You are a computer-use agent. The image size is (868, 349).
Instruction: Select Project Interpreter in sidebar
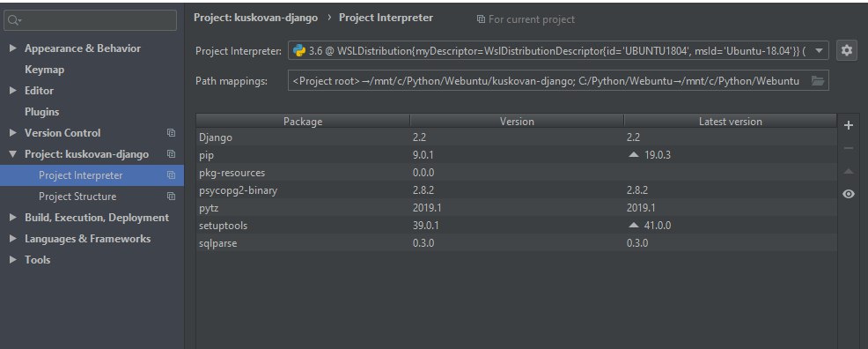(92, 175)
